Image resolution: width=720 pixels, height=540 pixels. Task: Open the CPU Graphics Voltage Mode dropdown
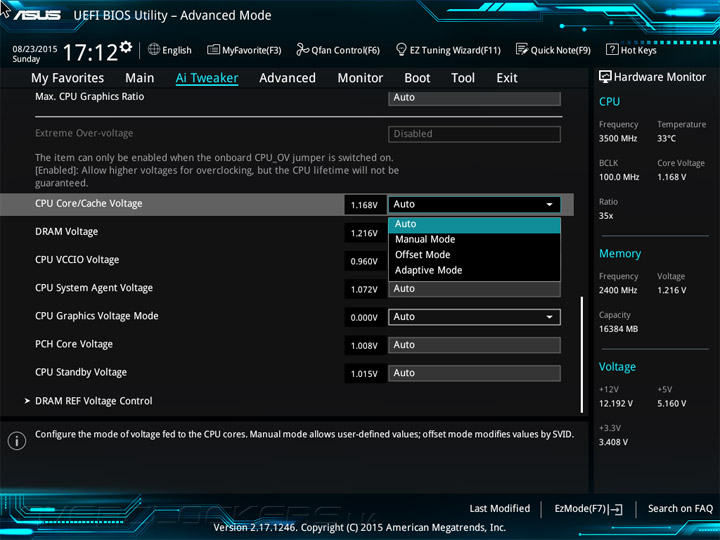click(x=474, y=317)
